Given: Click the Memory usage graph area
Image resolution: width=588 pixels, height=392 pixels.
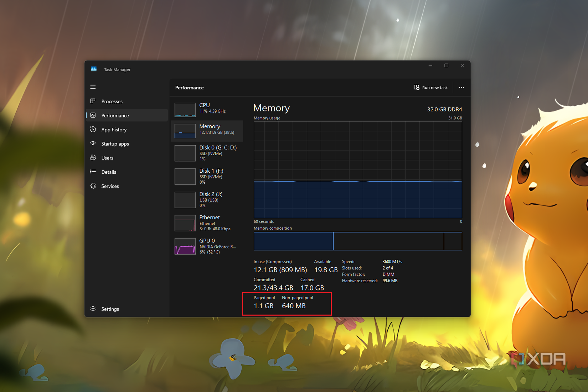Looking at the screenshot, I should tap(358, 169).
